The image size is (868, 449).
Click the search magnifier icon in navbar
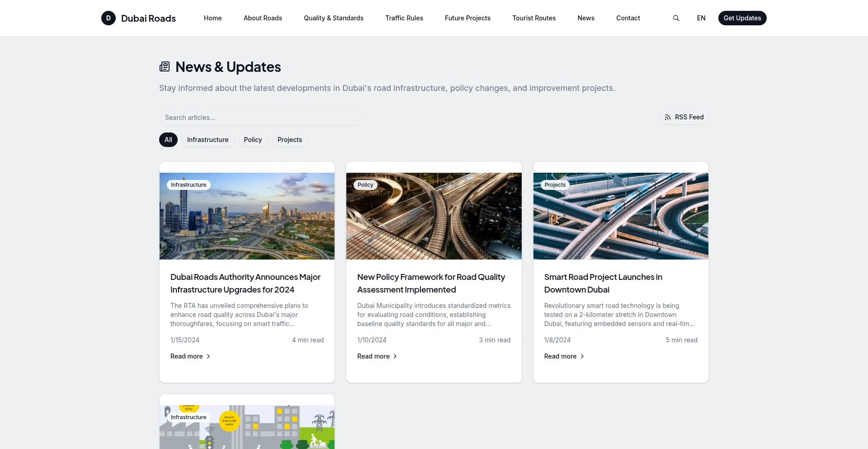tap(676, 18)
